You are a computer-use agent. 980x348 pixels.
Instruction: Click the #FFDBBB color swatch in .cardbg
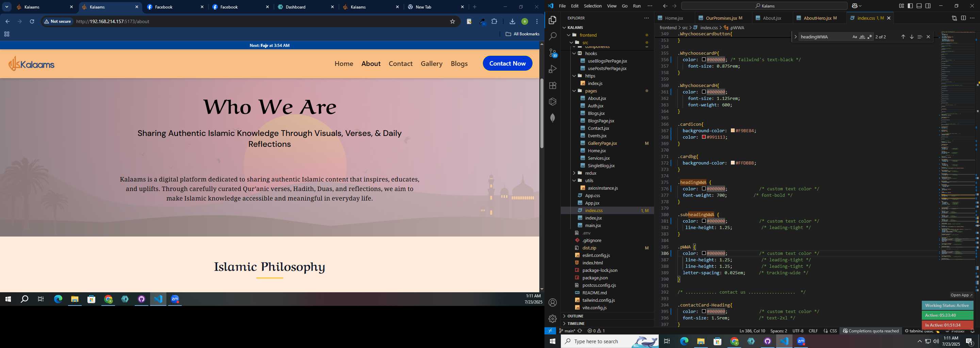(732, 163)
